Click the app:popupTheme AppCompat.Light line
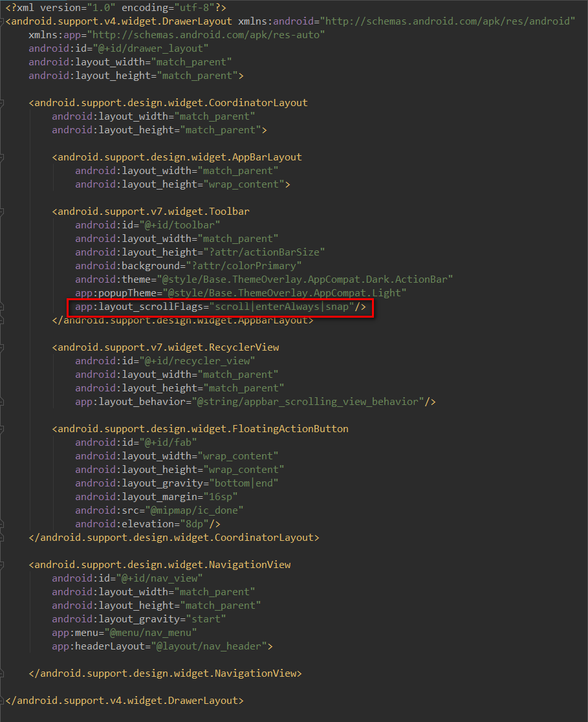The height and width of the screenshot is (722, 588). (x=241, y=293)
